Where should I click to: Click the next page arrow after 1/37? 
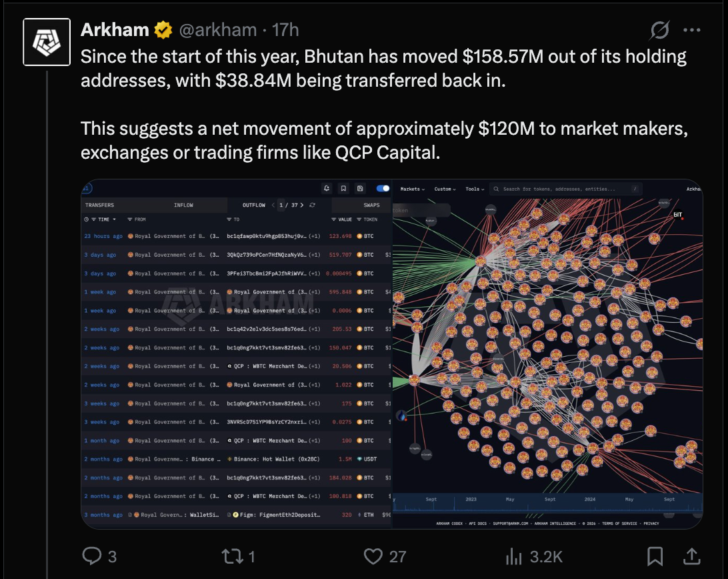tap(301, 205)
